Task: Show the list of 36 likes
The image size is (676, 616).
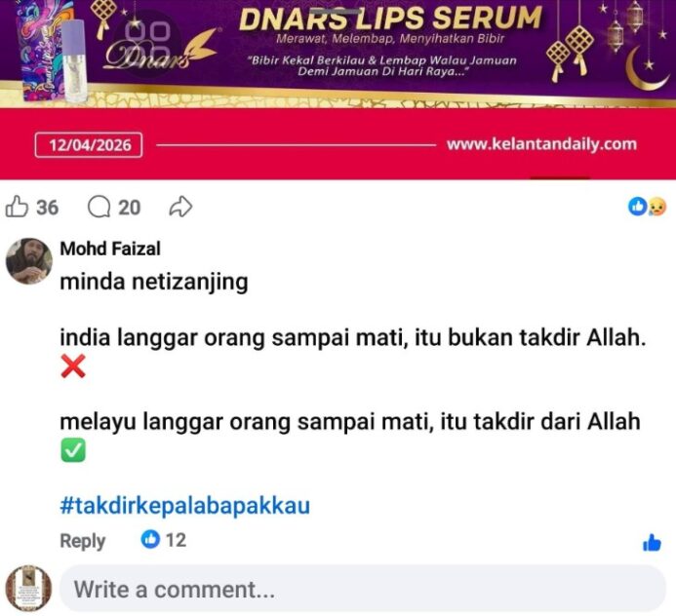Action: coord(48,208)
